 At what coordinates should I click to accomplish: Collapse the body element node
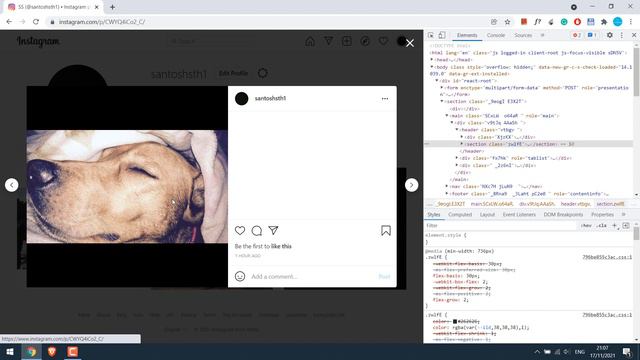coord(432,67)
